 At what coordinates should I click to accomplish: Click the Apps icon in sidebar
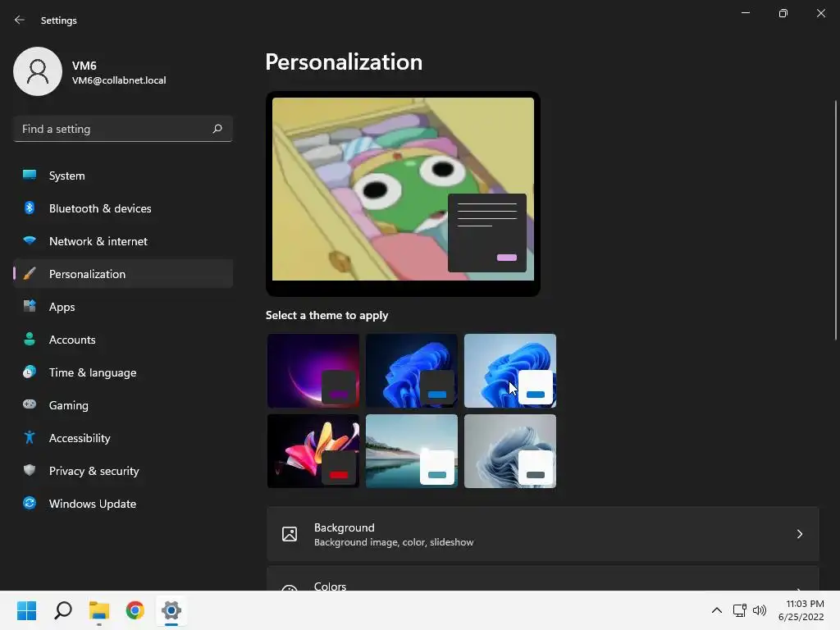[x=30, y=307]
